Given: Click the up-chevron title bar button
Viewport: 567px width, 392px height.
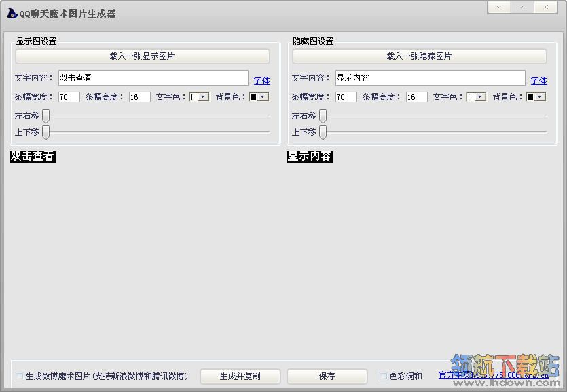Looking at the screenshot, I should 522,7.
